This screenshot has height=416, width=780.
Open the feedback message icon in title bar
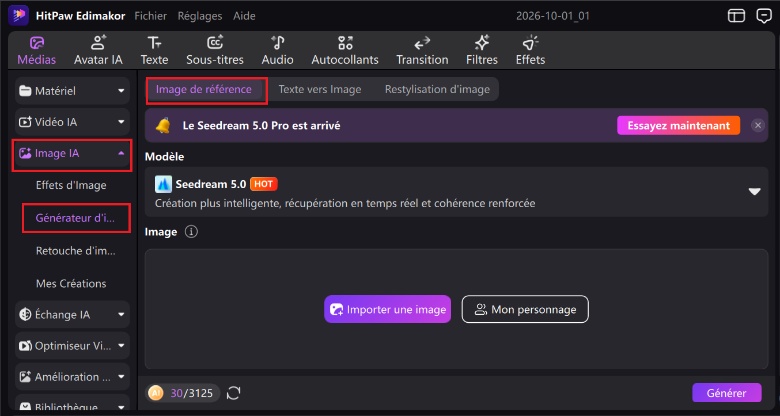(764, 16)
